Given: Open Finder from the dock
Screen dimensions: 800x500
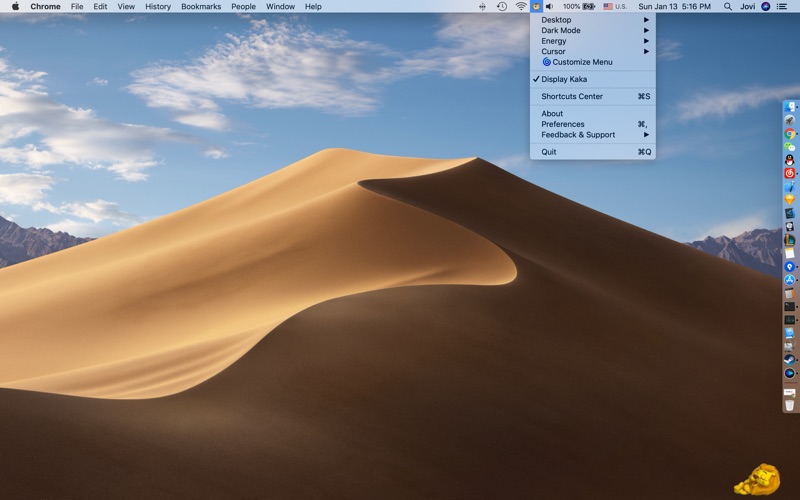Looking at the screenshot, I should [x=789, y=106].
